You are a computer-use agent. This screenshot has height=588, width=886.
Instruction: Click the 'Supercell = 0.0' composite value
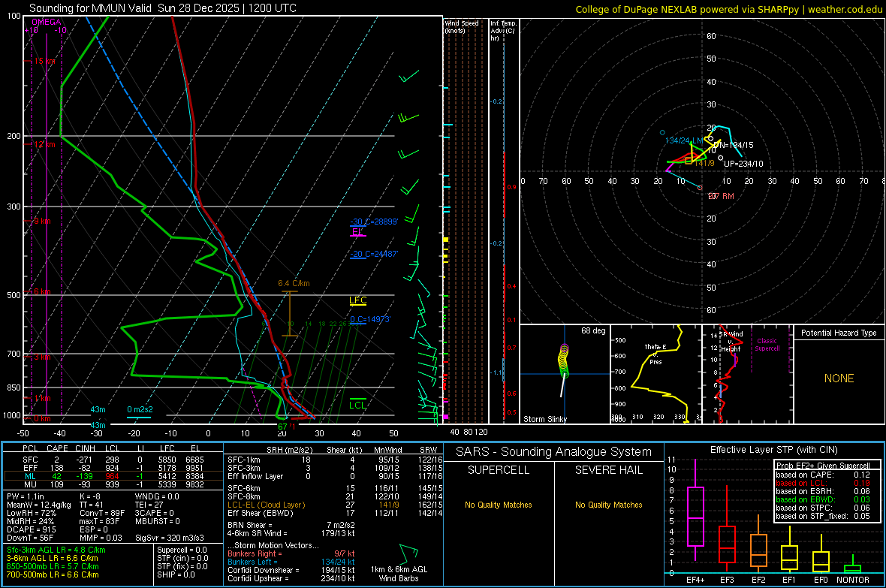coord(182,550)
